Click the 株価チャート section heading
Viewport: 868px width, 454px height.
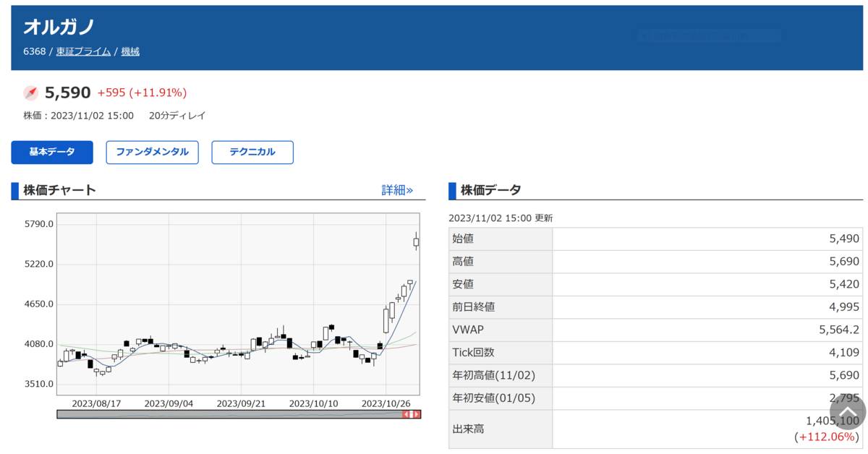click(59, 190)
